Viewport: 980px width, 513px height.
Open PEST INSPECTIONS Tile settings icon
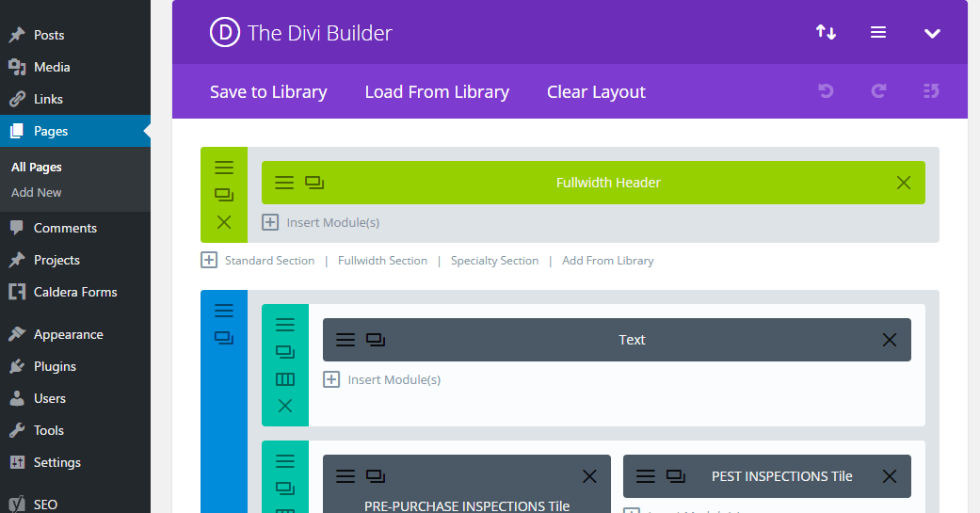point(645,476)
